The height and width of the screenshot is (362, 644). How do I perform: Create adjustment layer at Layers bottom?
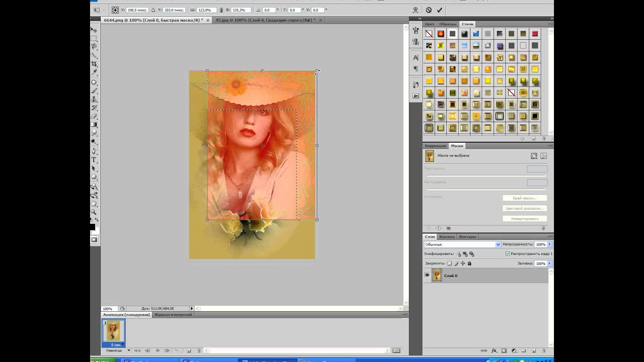tap(514, 350)
